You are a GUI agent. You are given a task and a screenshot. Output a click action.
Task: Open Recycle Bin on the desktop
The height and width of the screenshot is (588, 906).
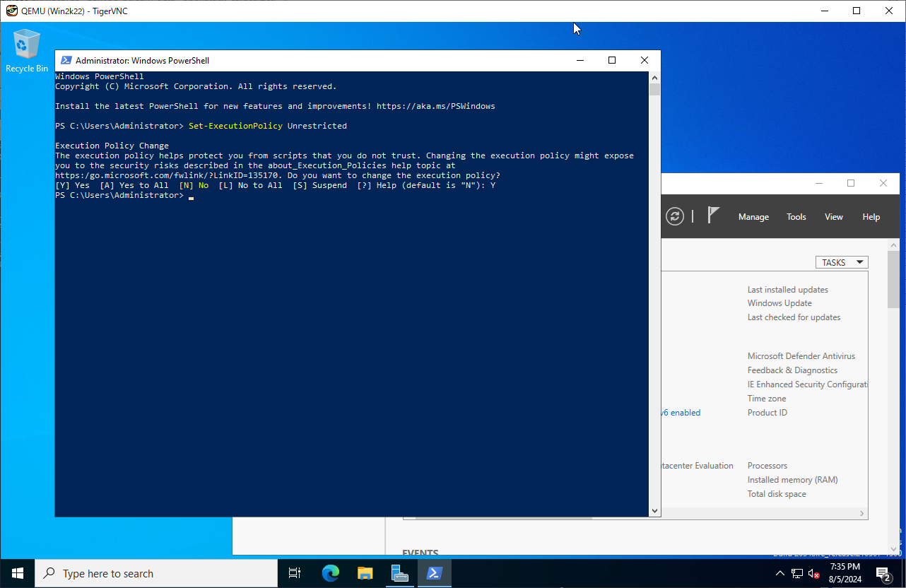(x=27, y=51)
